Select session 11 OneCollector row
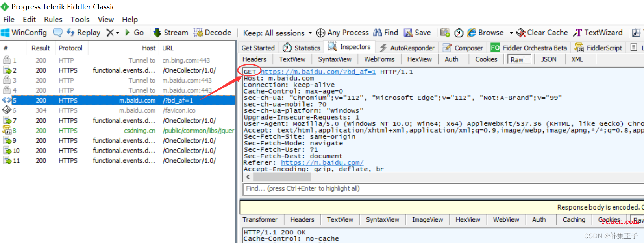 tap(118, 160)
